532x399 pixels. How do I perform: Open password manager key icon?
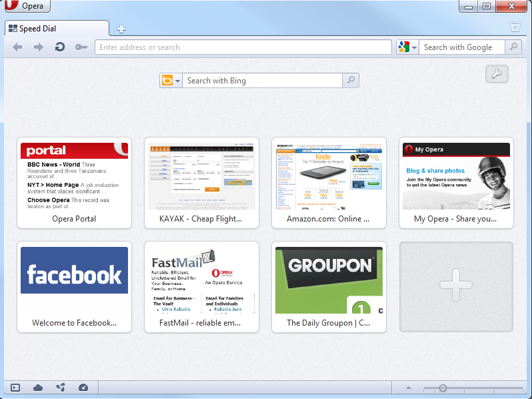coord(81,47)
